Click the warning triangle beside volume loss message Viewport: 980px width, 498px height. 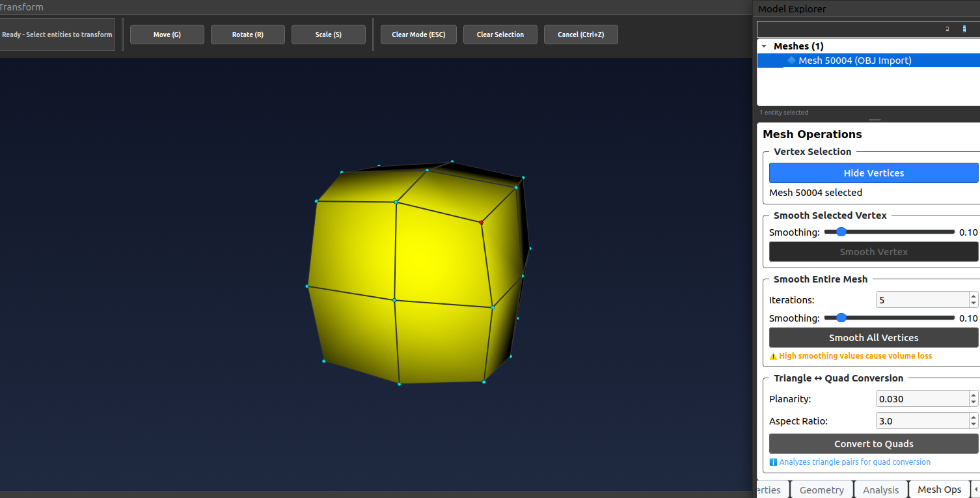point(773,356)
